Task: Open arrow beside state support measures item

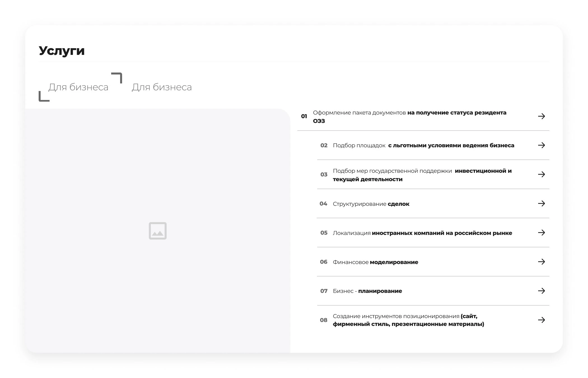Action: (541, 174)
